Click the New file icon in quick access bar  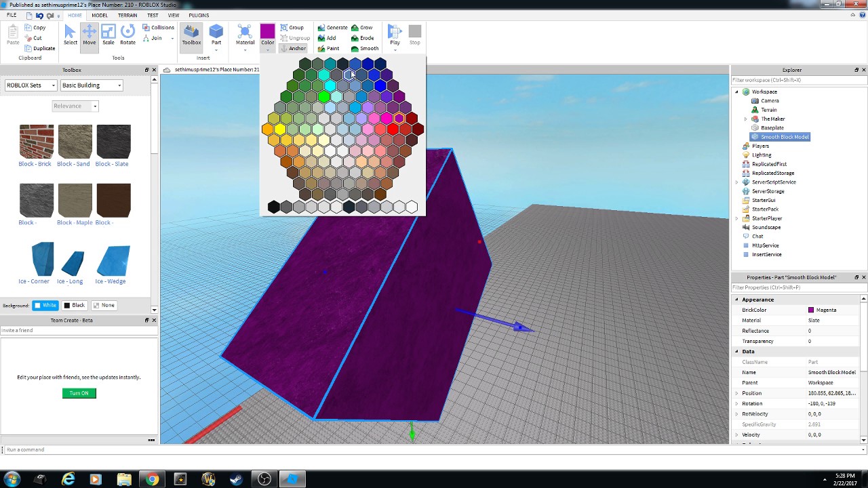point(28,15)
